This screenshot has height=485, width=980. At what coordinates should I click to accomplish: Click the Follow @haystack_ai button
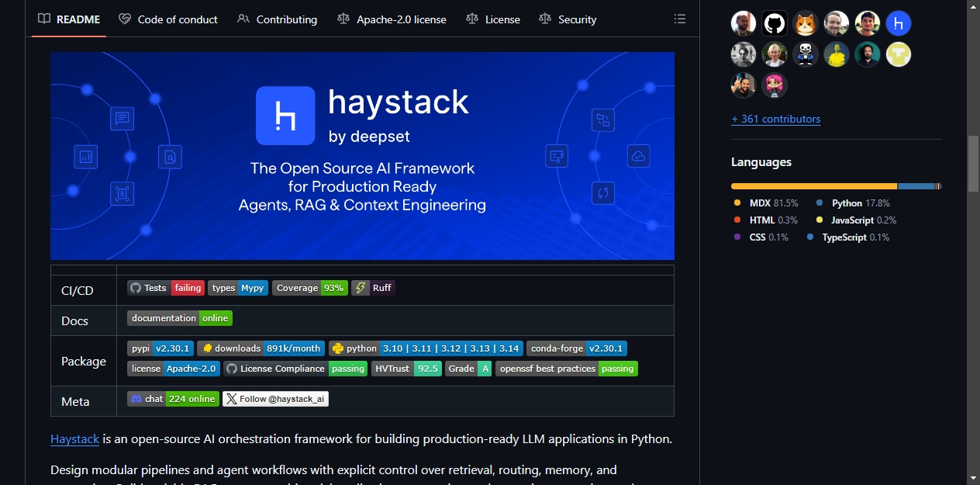(276, 399)
